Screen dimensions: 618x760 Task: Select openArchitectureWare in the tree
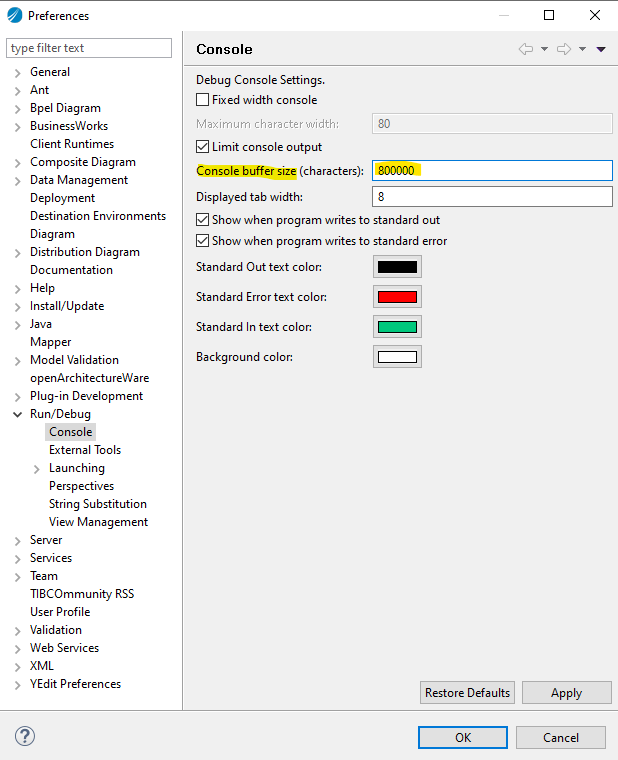pyautogui.click(x=90, y=378)
